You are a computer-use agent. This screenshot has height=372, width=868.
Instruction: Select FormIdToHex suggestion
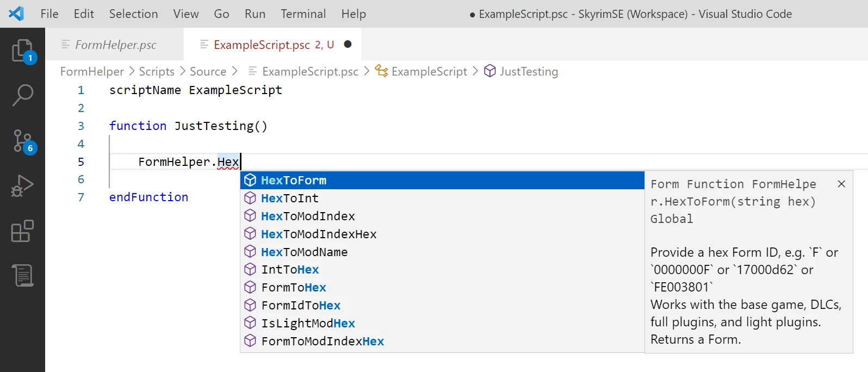coord(442,306)
